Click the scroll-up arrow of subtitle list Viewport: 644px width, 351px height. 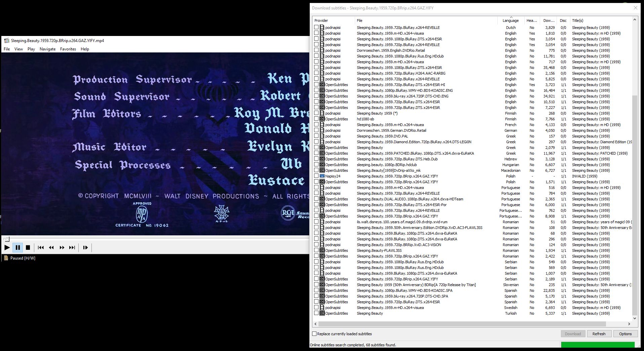point(635,19)
